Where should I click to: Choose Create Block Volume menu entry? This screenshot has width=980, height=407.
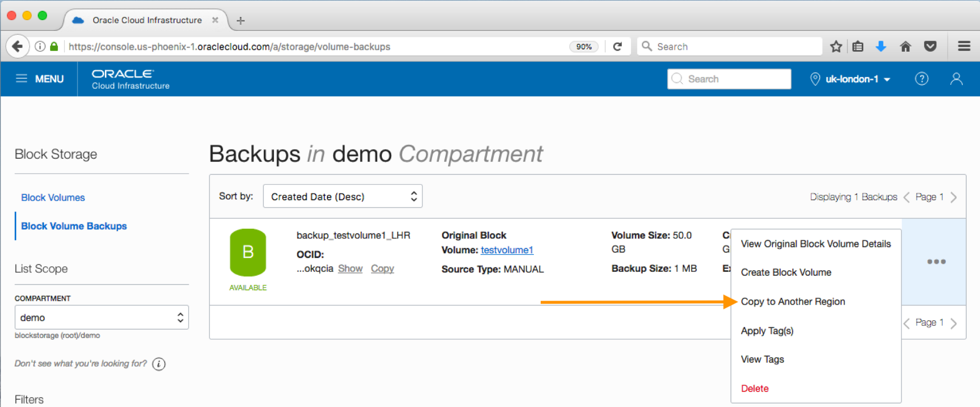786,272
